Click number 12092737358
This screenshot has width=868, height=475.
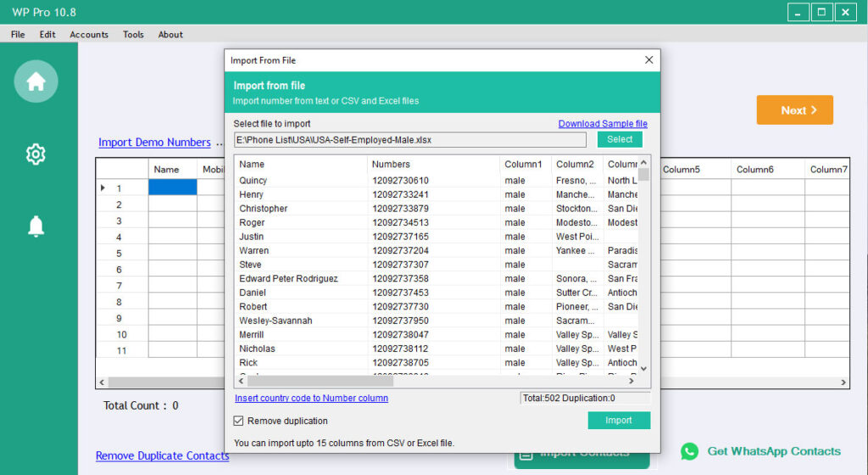[x=400, y=278]
